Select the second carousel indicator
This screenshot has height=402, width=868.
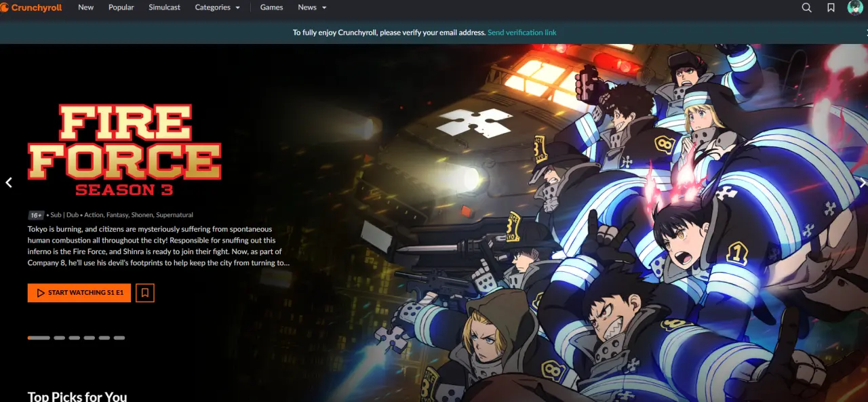pyautogui.click(x=60, y=338)
